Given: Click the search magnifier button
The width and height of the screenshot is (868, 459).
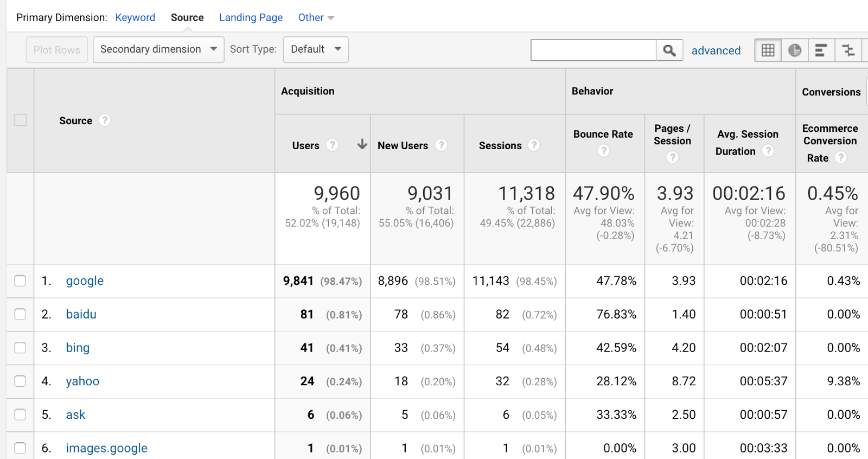Looking at the screenshot, I should click(x=669, y=50).
